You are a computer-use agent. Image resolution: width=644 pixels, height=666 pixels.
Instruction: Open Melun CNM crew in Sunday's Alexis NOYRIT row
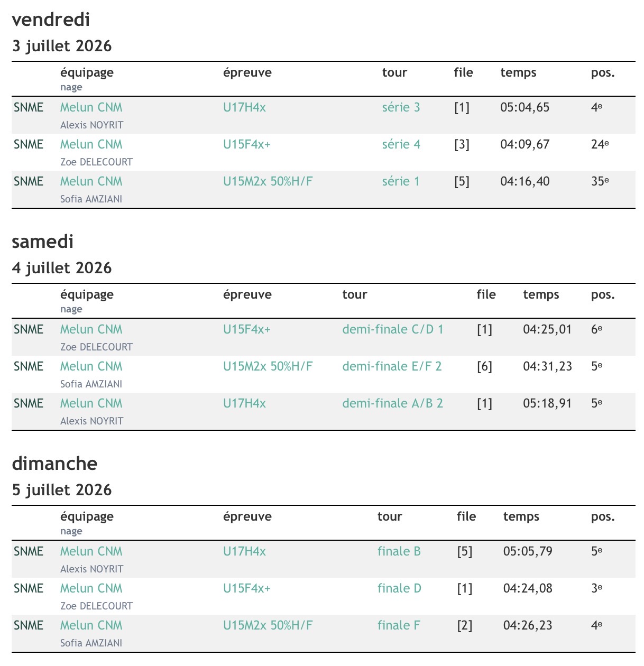tap(91, 551)
